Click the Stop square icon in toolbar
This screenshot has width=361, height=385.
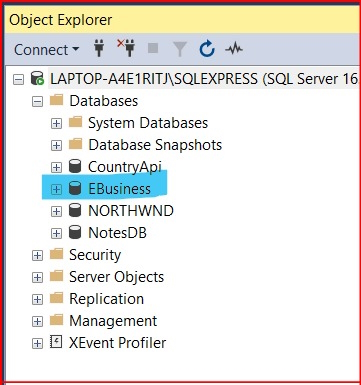(153, 48)
